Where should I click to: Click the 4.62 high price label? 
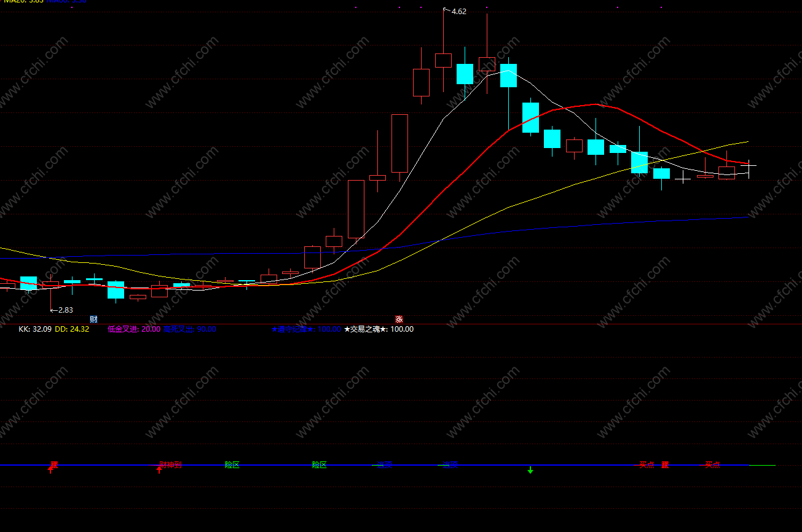pos(458,12)
